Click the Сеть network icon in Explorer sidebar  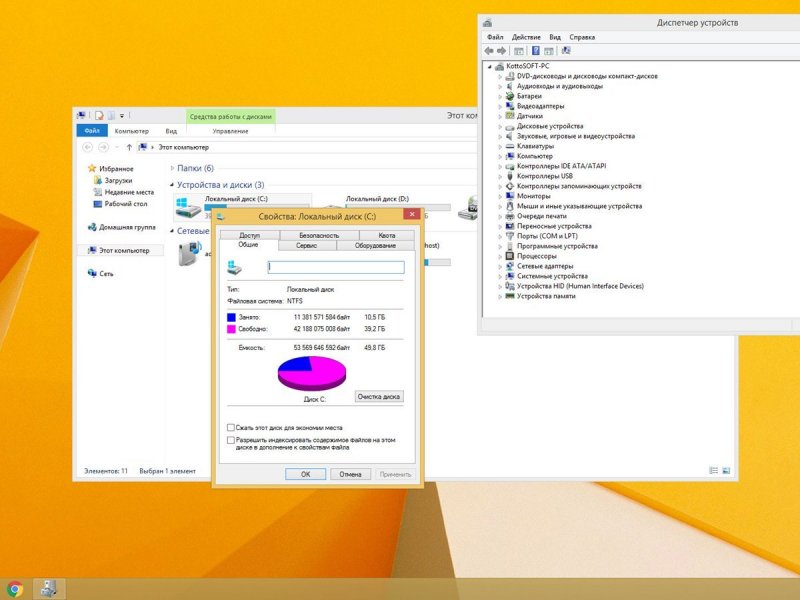(92, 273)
